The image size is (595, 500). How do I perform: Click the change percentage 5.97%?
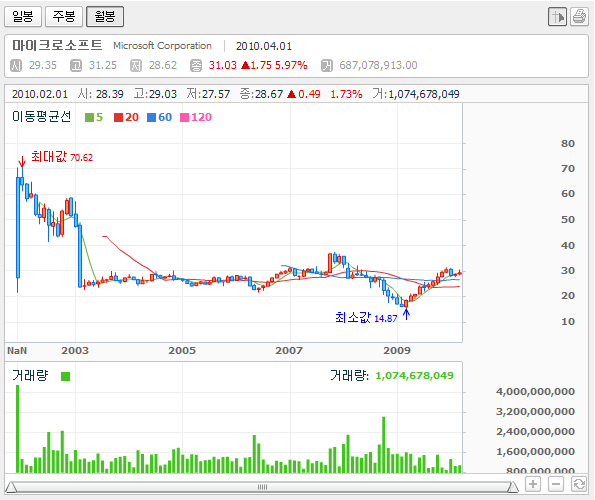pos(291,65)
